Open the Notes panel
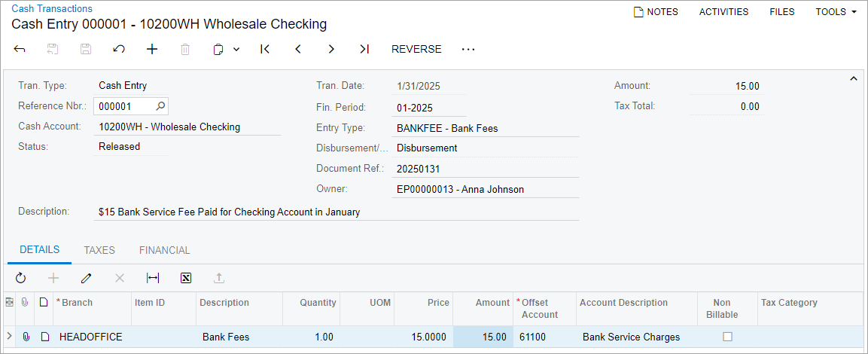 656,12
